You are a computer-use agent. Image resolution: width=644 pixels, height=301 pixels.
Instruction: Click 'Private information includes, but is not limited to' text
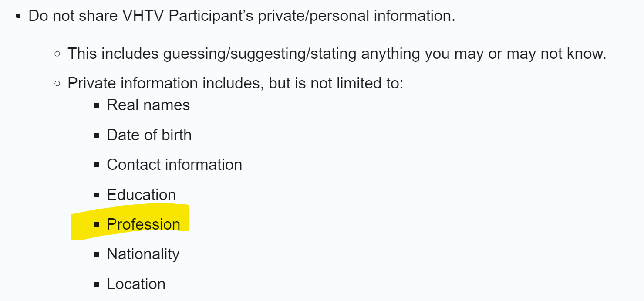235,83
